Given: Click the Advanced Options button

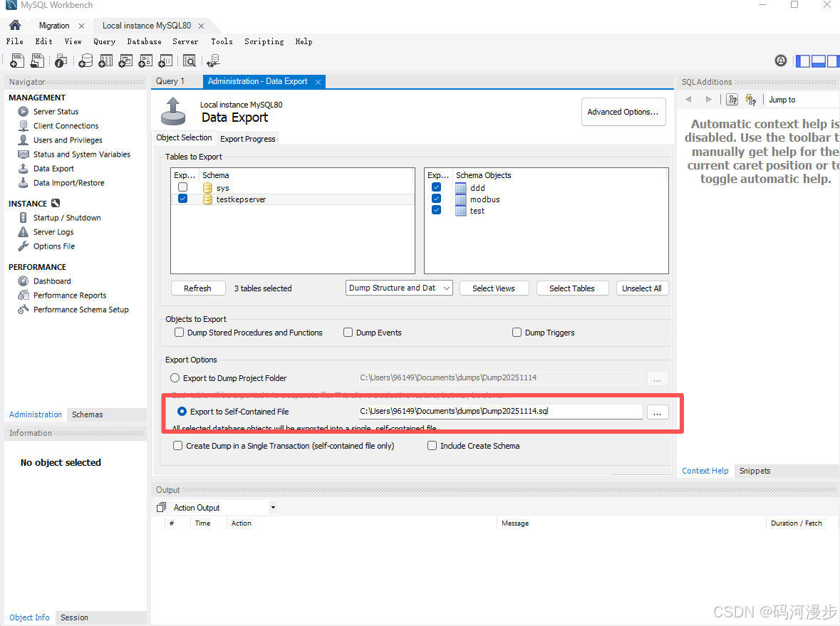Looking at the screenshot, I should coord(623,112).
